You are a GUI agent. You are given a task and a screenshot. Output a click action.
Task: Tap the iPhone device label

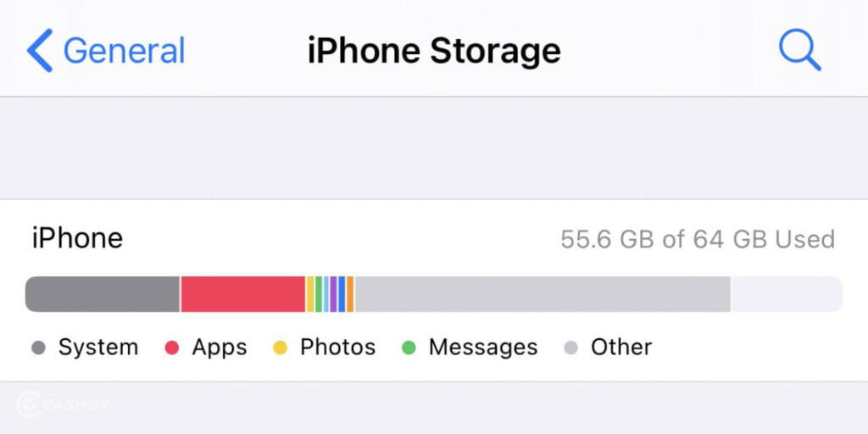point(77,238)
